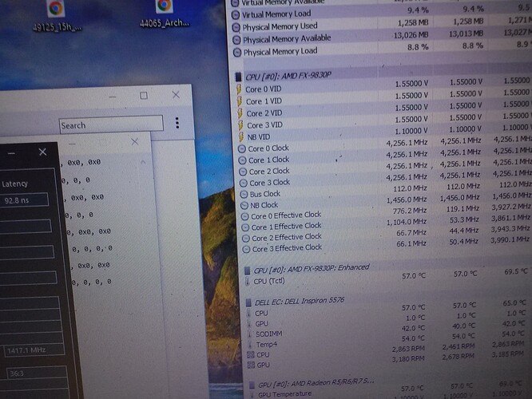
Task: Minimize the browser window with Search field
Action: tap(113, 97)
